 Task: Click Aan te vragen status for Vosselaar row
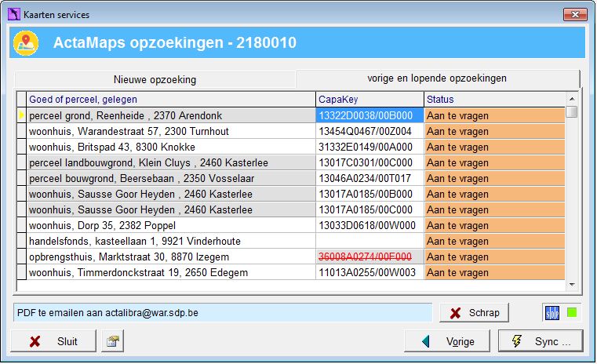click(x=494, y=178)
